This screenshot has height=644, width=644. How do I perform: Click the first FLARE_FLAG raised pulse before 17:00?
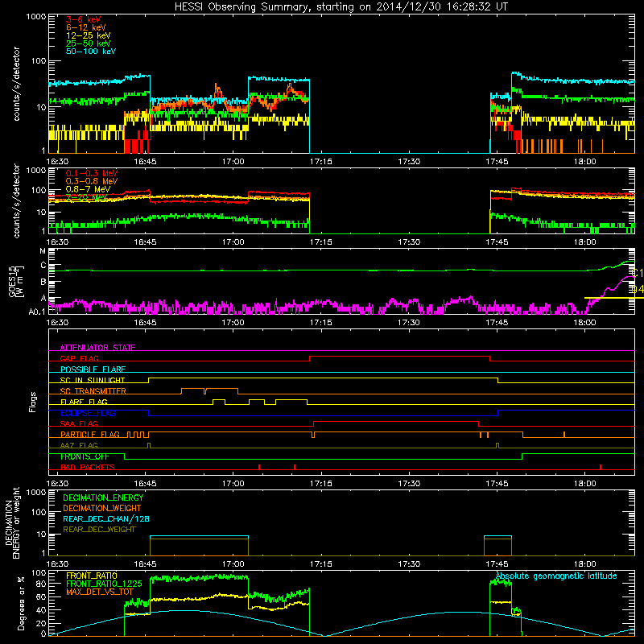tap(219, 402)
